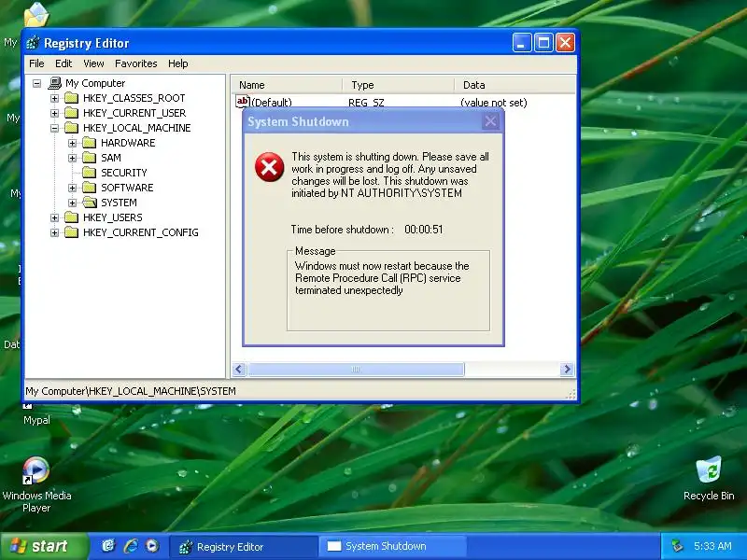Switch to Registry Editor taskbar button
Screen dimensions: 747x560
coord(244,546)
